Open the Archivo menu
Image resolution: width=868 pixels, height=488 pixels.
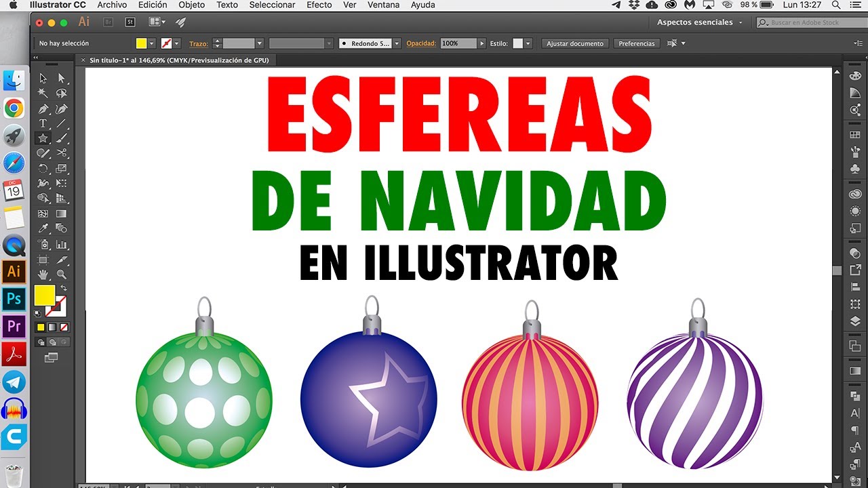[x=112, y=5]
